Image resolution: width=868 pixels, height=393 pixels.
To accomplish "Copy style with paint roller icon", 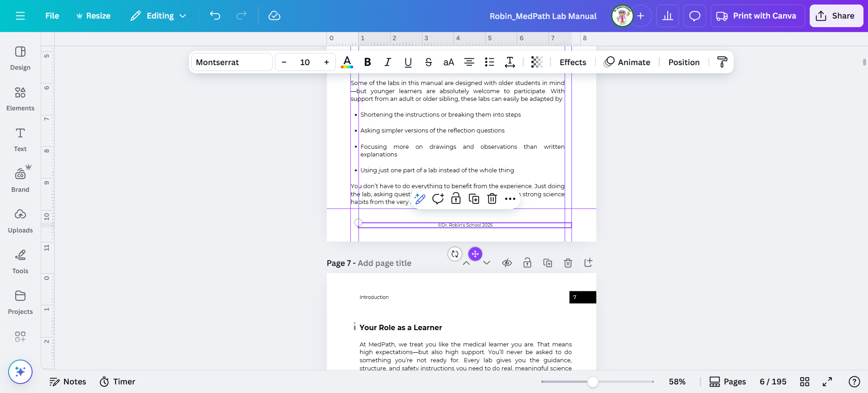I will tap(722, 62).
